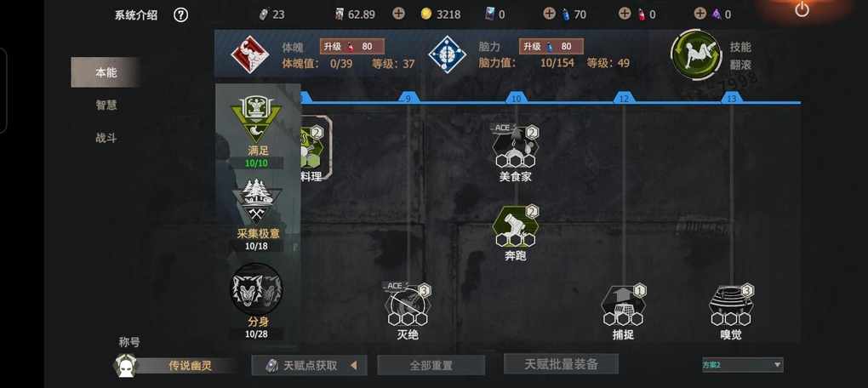Open the 翻滚 skill circular icon
Viewport: 868px width, 388px height.
pos(696,54)
